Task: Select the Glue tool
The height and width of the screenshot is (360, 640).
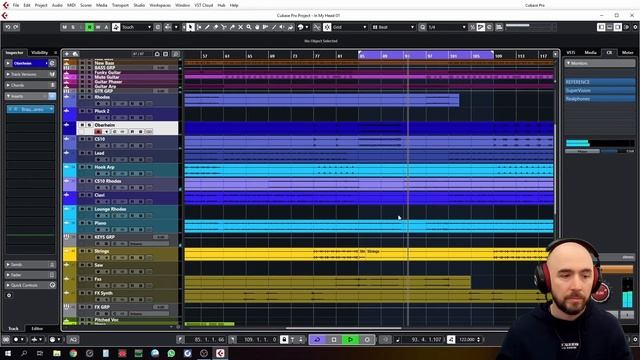Action: pyautogui.click(x=232, y=27)
